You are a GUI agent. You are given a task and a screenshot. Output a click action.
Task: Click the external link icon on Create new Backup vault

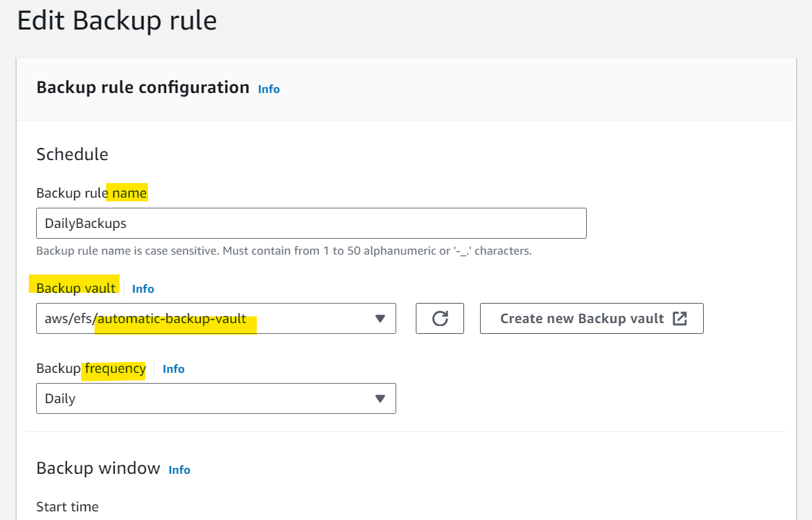tap(679, 318)
